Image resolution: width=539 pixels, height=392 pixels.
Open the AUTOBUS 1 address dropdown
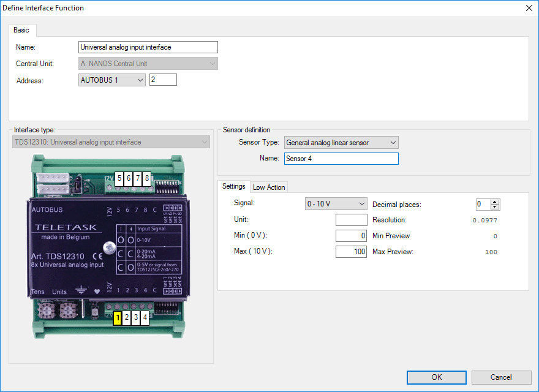(x=111, y=80)
